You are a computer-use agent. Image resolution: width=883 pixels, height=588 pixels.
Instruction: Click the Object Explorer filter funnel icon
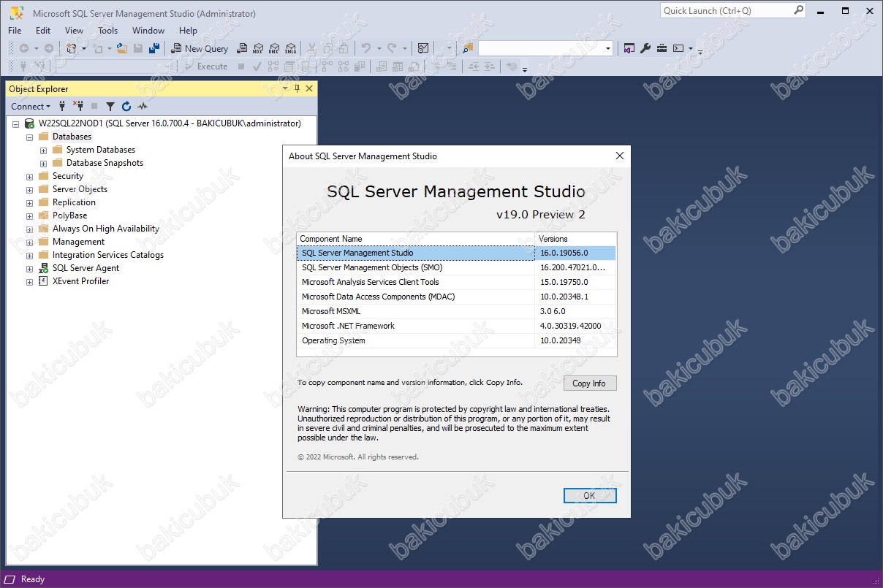[110, 106]
